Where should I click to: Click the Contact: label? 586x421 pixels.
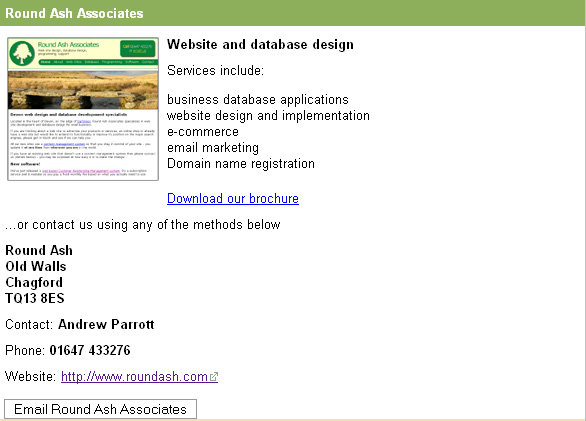tap(29, 324)
